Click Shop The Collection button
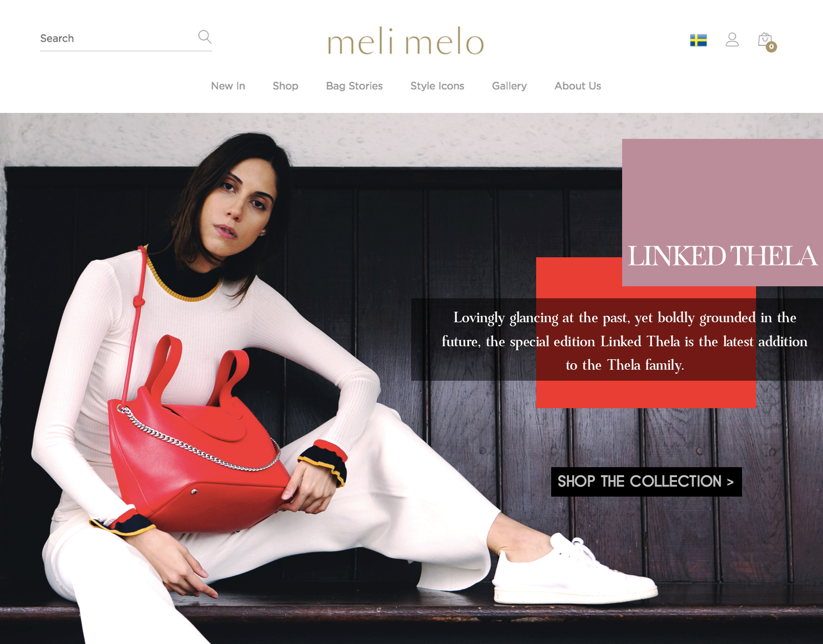 (x=646, y=482)
